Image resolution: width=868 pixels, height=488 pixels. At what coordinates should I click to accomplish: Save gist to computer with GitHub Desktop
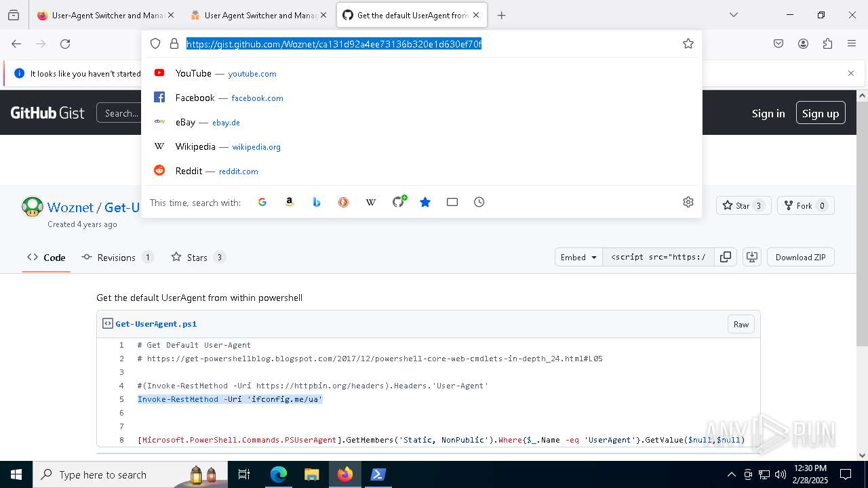(x=751, y=257)
